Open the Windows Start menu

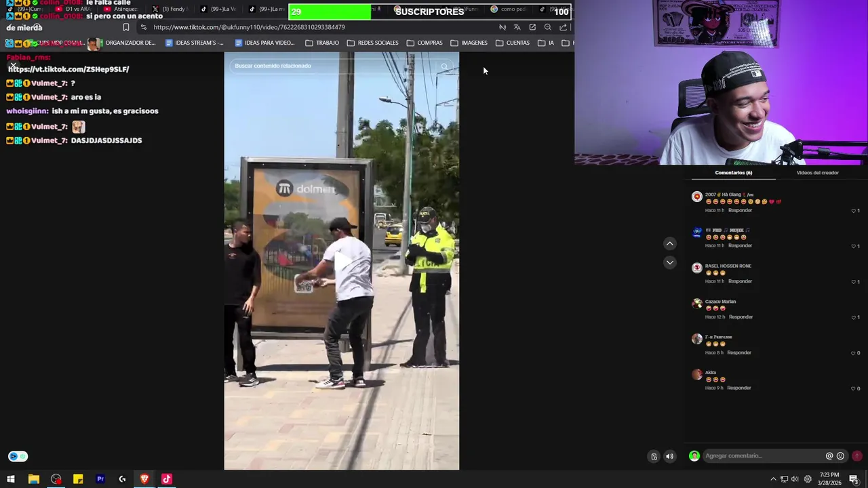pos(11,479)
